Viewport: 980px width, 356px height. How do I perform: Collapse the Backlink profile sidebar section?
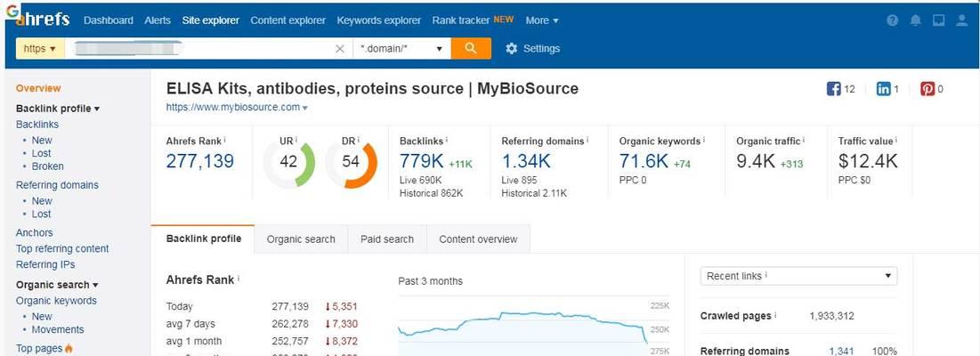pyautogui.click(x=58, y=109)
